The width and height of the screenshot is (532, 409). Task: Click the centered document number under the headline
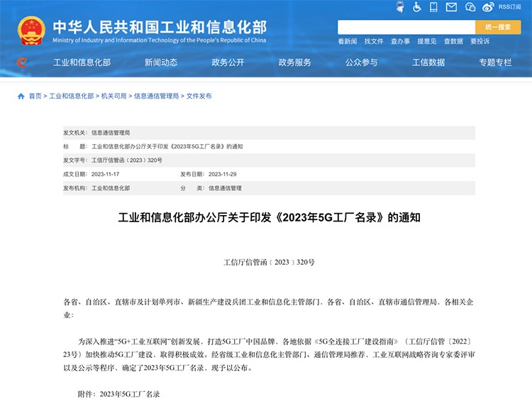(269, 262)
